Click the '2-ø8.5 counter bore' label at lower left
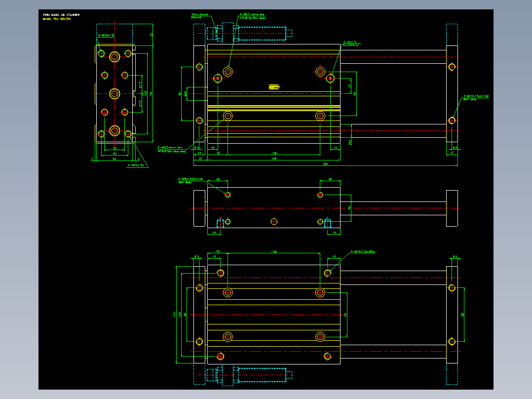Viewport: 532px width, 399px height. click(x=170, y=147)
